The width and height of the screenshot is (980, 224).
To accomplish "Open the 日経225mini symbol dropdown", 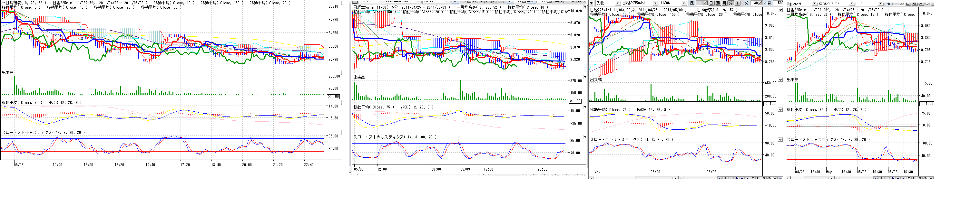I will click(655, 3).
